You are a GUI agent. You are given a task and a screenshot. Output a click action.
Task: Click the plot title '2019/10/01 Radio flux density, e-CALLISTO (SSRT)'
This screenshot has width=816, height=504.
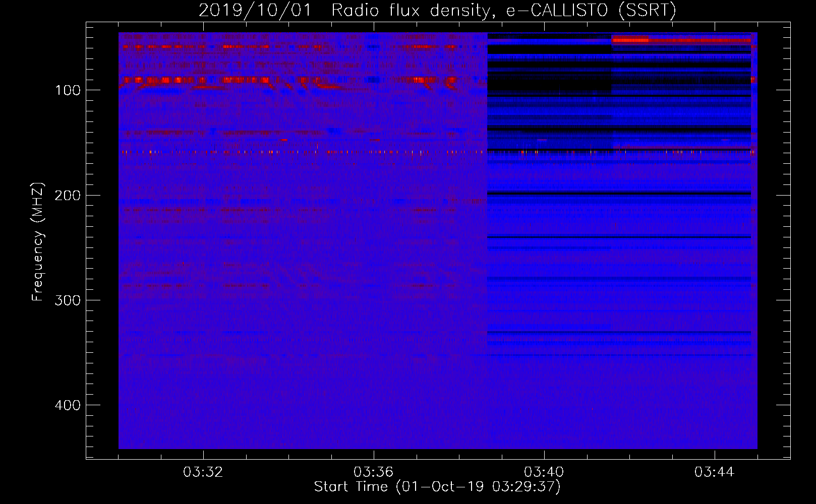click(x=437, y=10)
